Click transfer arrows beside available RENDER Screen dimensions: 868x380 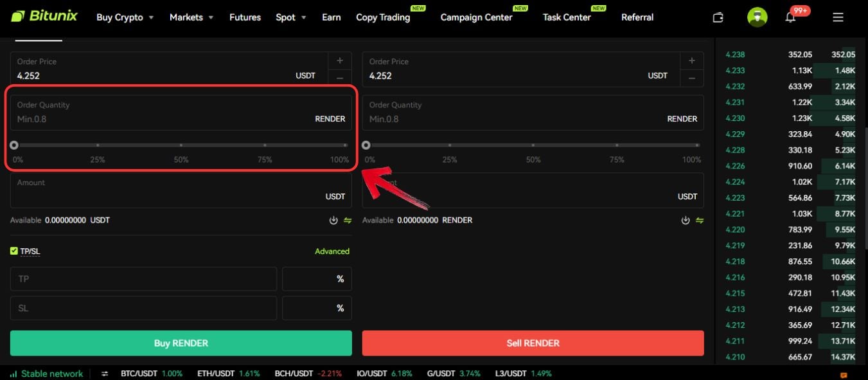click(700, 221)
